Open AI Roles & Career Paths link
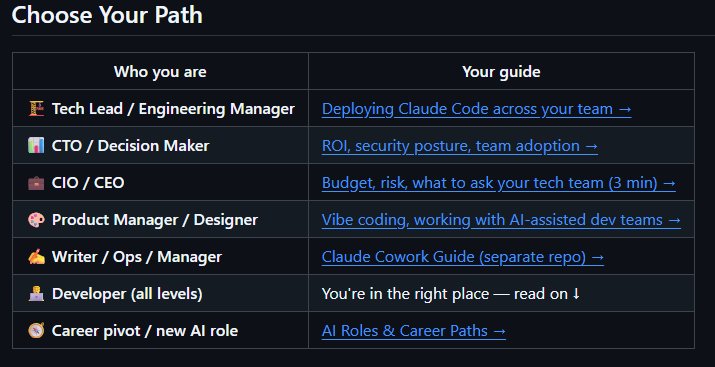 coord(414,331)
